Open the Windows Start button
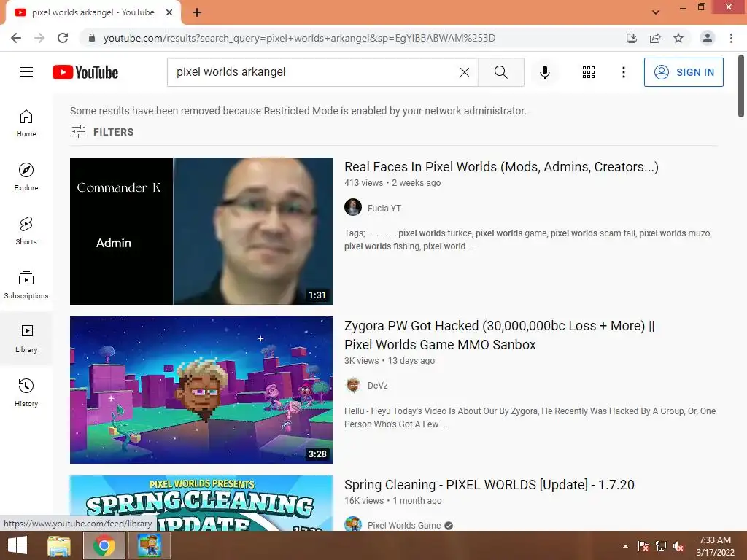Image resolution: width=747 pixels, height=560 pixels. [x=18, y=545]
